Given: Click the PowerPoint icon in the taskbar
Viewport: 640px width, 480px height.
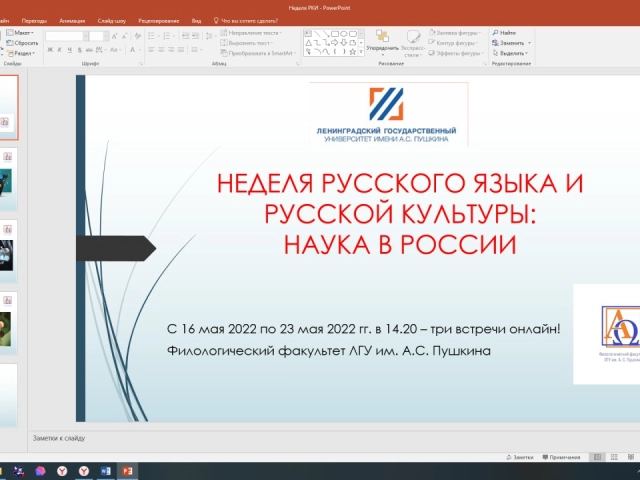Looking at the screenshot, I should pos(127,471).
